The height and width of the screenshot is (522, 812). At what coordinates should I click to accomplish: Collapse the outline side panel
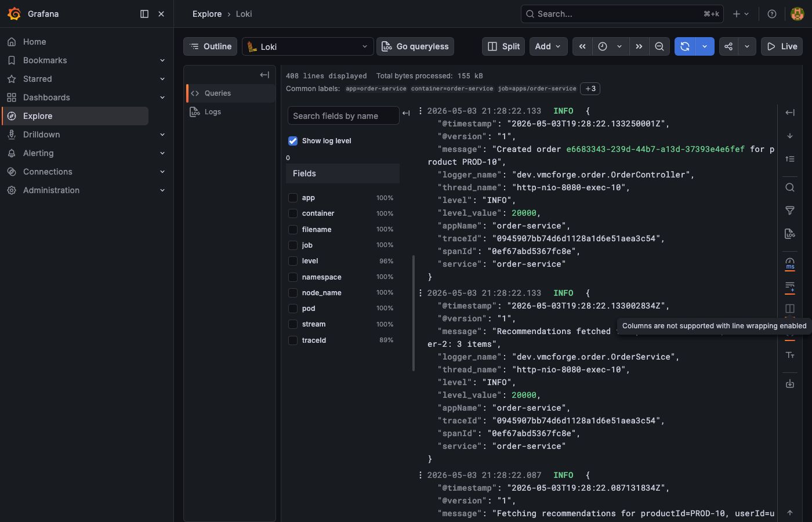(264, 75)
